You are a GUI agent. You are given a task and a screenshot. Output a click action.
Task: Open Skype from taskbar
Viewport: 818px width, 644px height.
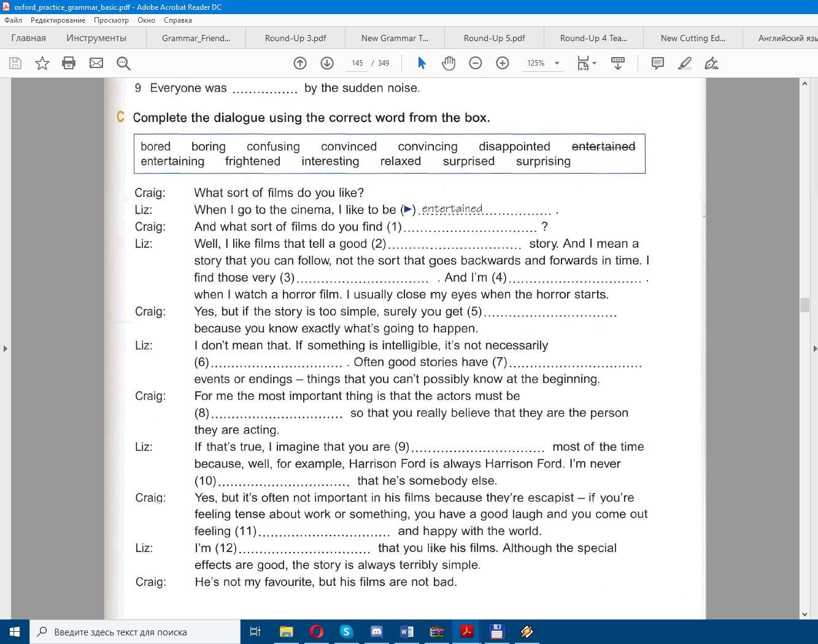[x=347, y=632]
